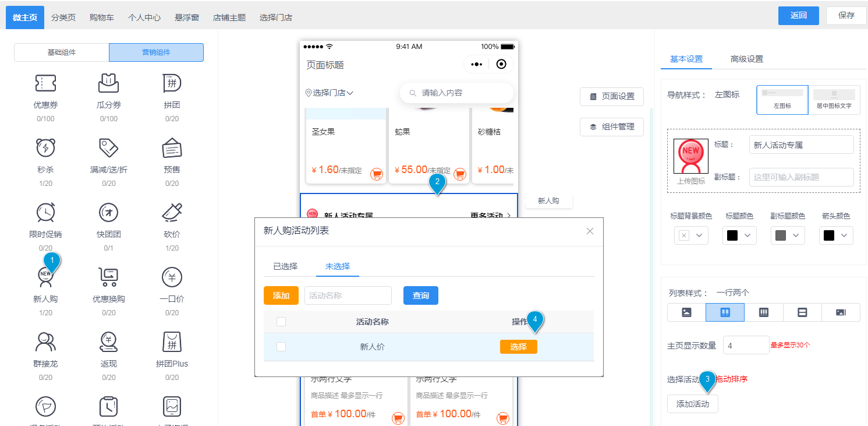Image resolution: width=868 pixels, height=426 pixels.
Task: Add 蛇果 to cart via cart icon
Action: (460, 174)
